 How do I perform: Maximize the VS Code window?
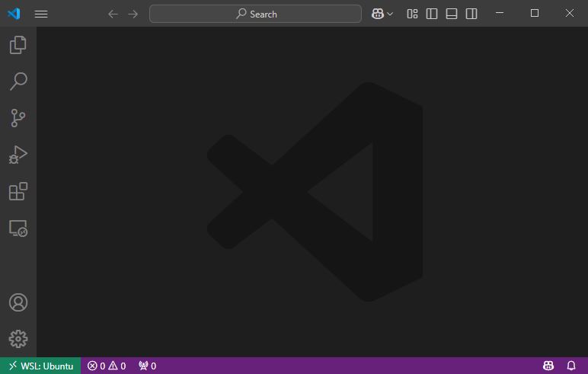(x=535, y=13)
